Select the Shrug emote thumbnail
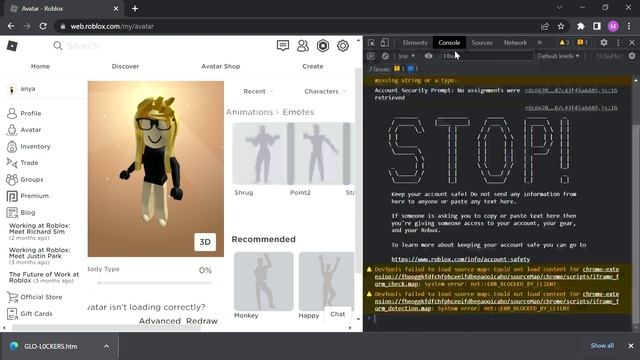 [260, 154]
